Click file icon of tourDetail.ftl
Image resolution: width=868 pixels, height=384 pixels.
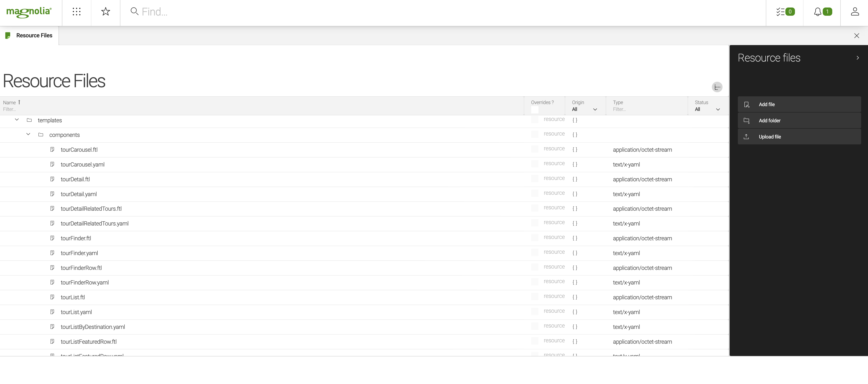[52, 179]
